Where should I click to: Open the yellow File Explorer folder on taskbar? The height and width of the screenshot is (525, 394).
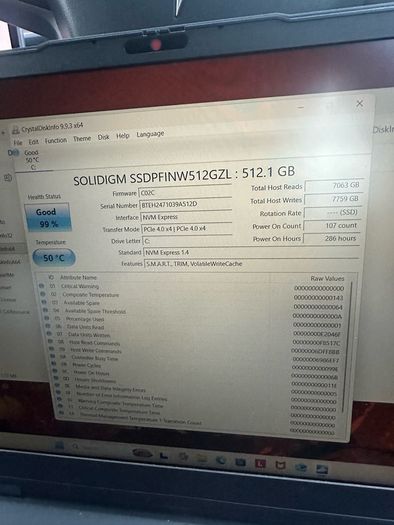point(202,458)
